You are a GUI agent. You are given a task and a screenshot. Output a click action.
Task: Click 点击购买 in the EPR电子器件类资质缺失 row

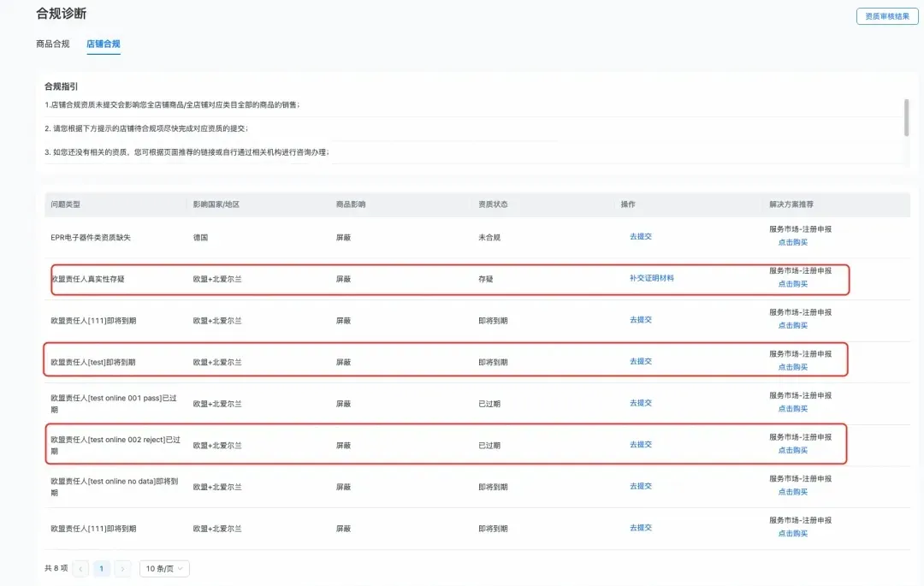pos(792,242)
